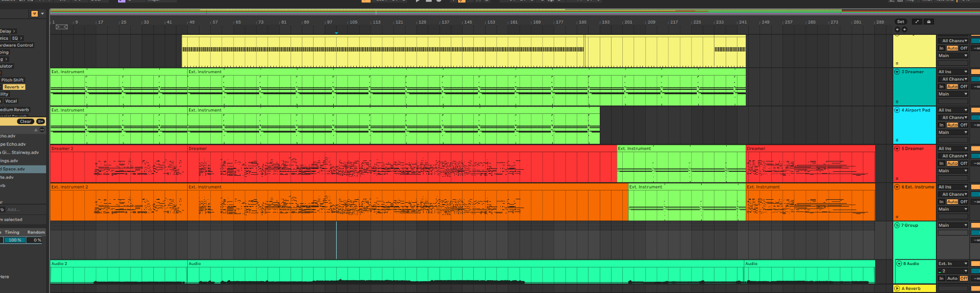The width and height of the screenshot is (980, 293).
Task: Collapse the 7 Group track
Action: click(897, 225)
